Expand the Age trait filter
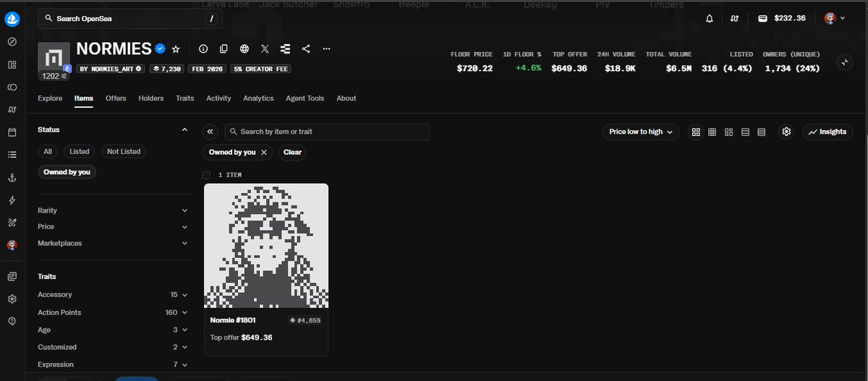 point(113,330)
